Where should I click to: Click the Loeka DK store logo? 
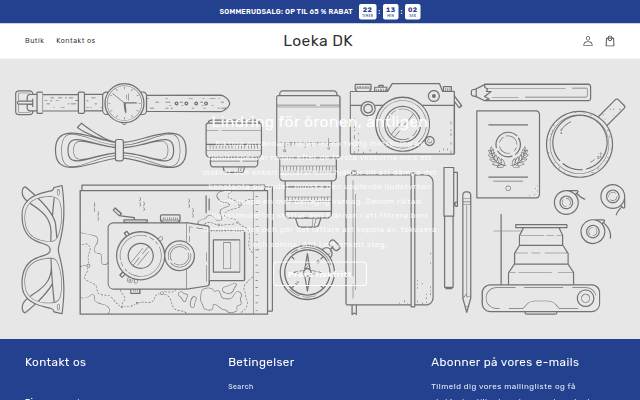click(318, 41)
